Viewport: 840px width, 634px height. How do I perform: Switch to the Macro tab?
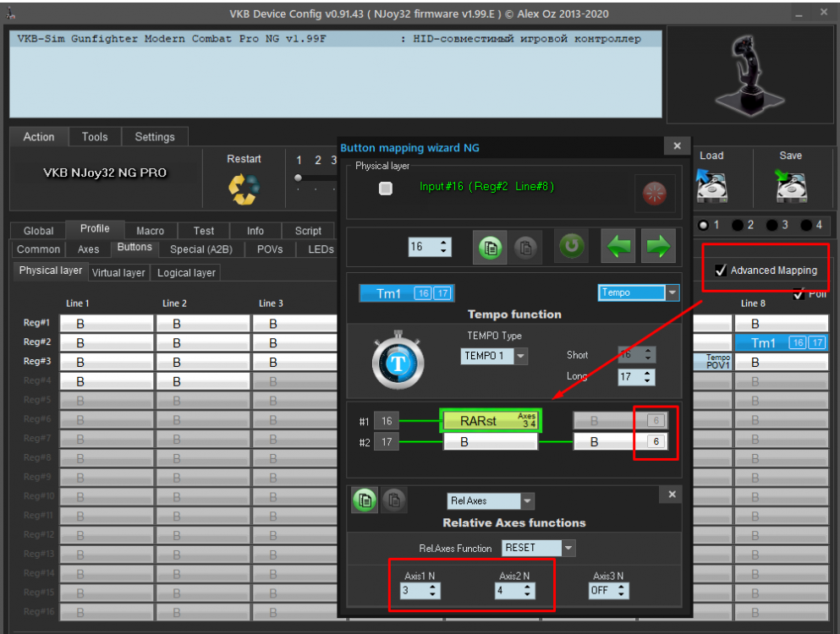tap(151, 231)
